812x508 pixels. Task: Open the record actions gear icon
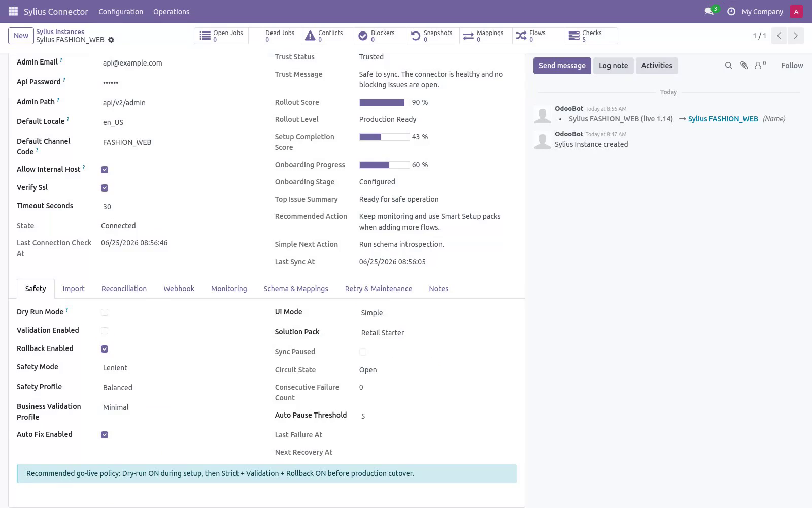pyautogui.click(x=111, y=40)
